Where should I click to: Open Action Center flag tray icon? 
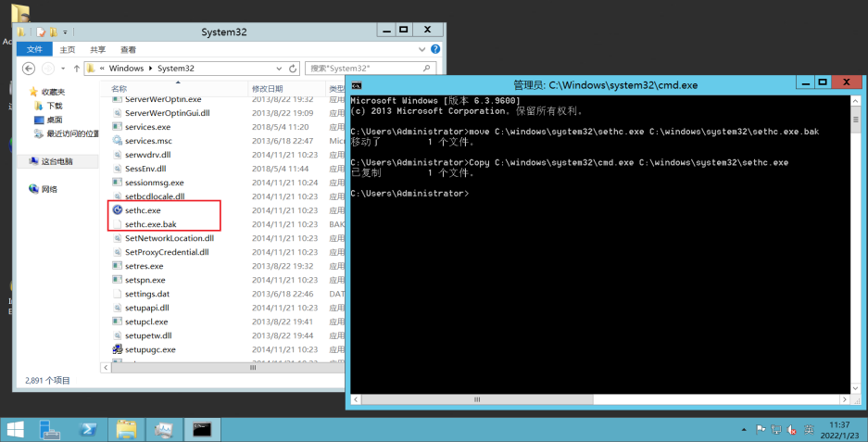pyautogui.click(x=761, y=429)
